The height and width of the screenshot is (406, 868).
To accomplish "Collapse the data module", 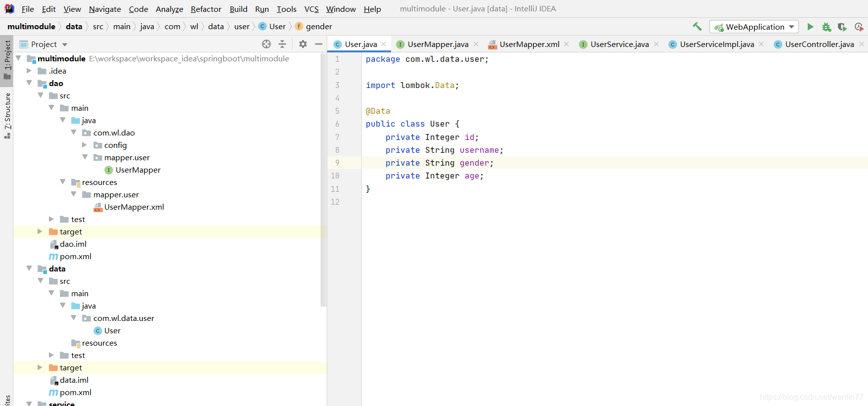I will 29,269.
